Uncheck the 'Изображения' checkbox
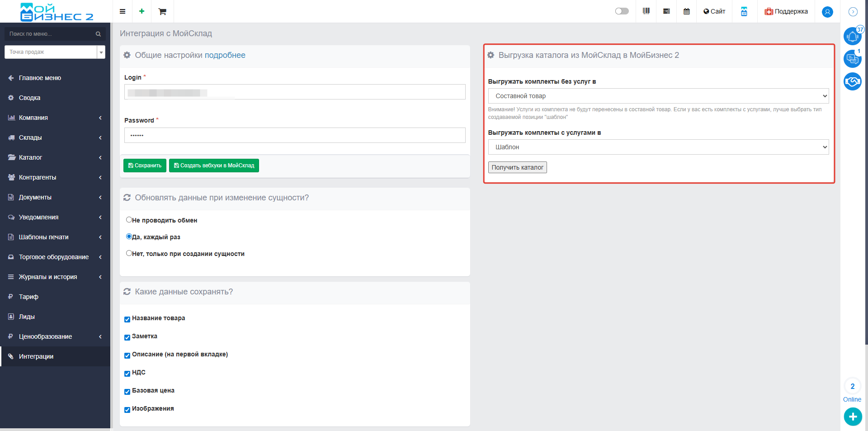This screenshot has width=868, height=431. (x=127, y=410)
